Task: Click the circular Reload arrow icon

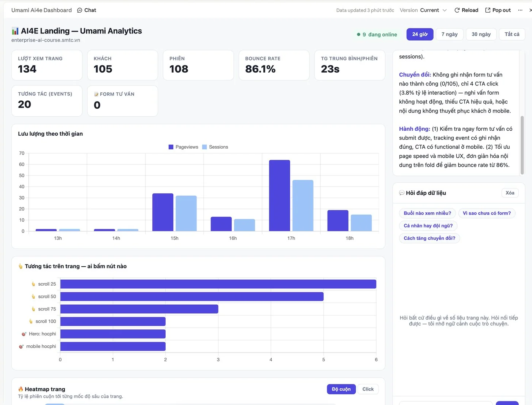Action: click(457, 10)
